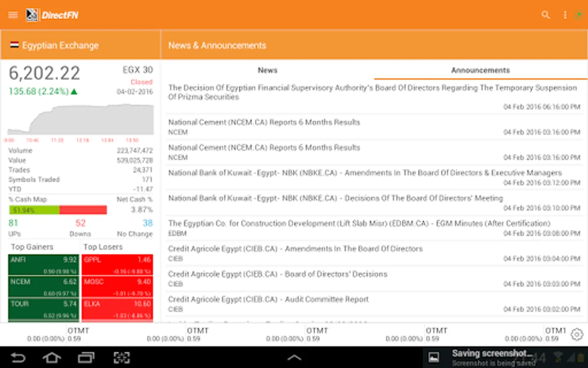
Task: Open the EGX 30 intraday chart
Action: [81, 119]
